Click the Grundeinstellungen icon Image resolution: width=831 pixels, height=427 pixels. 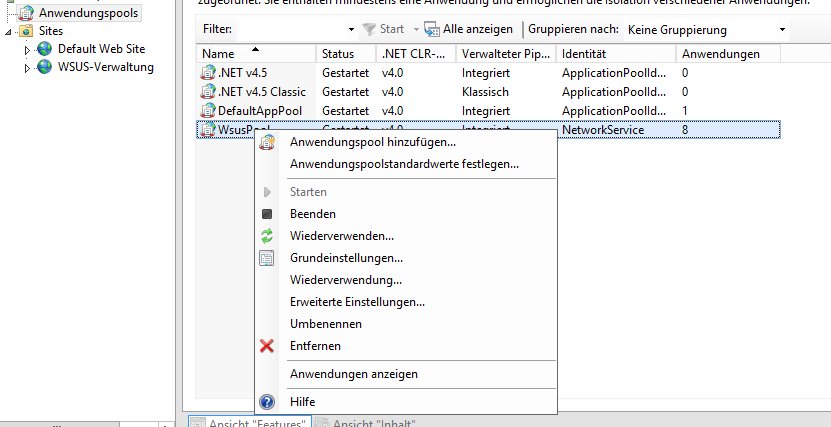click(x=267, y=258)
